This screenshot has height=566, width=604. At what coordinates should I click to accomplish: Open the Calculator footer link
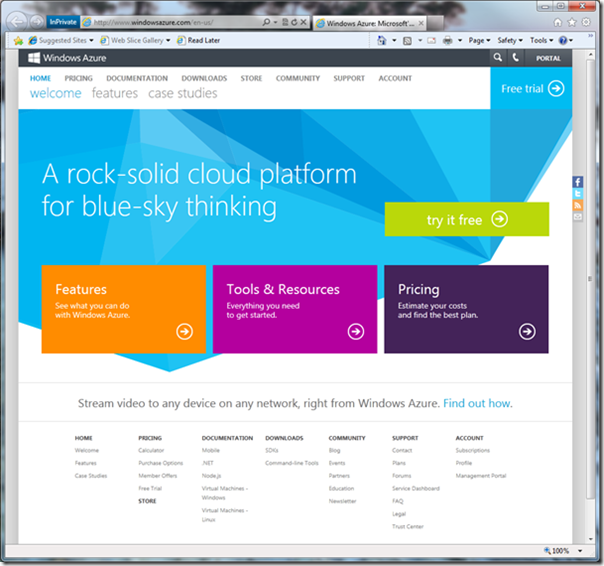point(151,450)
